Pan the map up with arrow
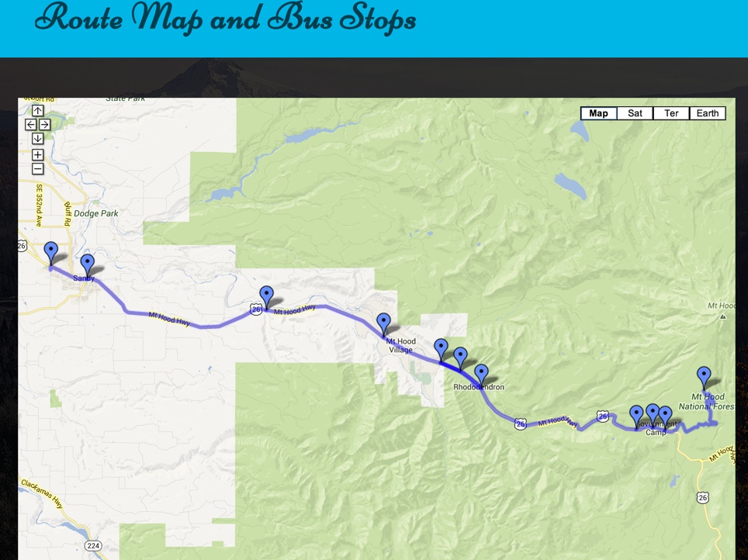Screen dimensions: 748x560 tap(38, 111)
